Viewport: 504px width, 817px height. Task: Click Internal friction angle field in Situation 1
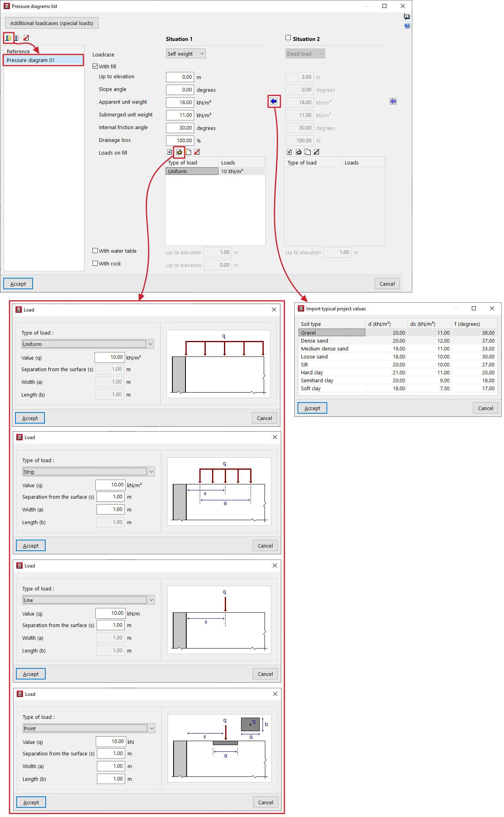180,128
